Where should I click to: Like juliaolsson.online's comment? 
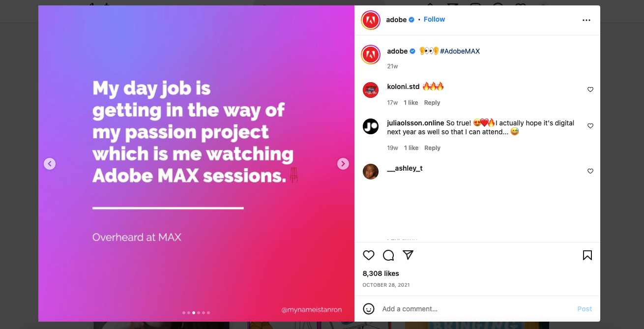pos(590,126)
